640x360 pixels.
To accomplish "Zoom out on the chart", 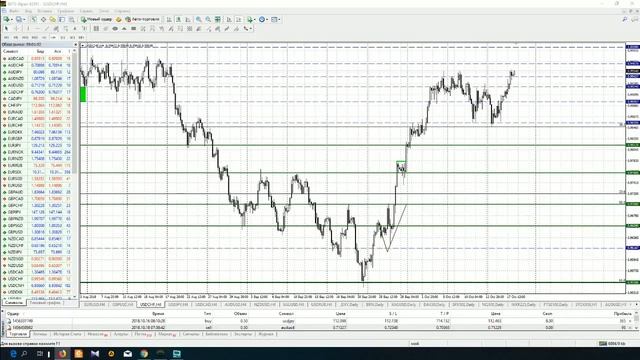I will 208,19.
